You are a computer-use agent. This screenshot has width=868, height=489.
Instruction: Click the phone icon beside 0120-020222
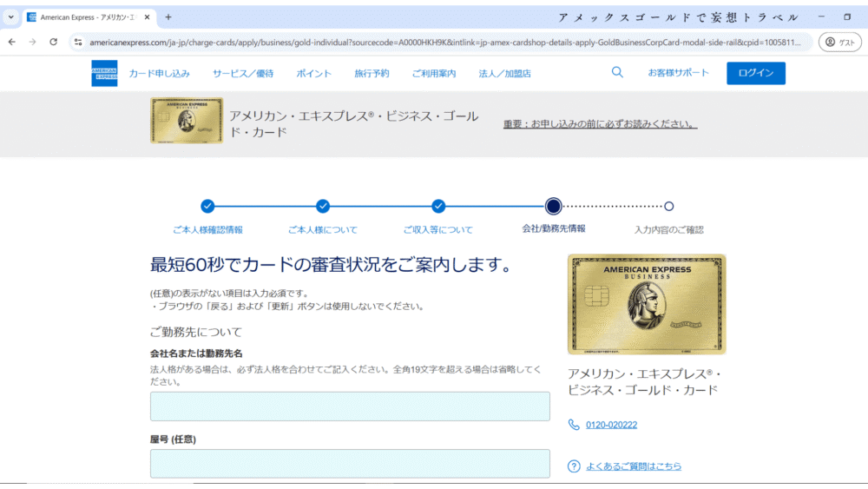pos(574,425)
